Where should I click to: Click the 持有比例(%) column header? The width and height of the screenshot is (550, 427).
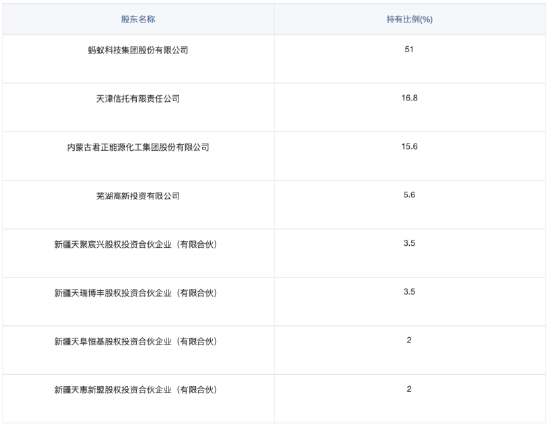409,19
